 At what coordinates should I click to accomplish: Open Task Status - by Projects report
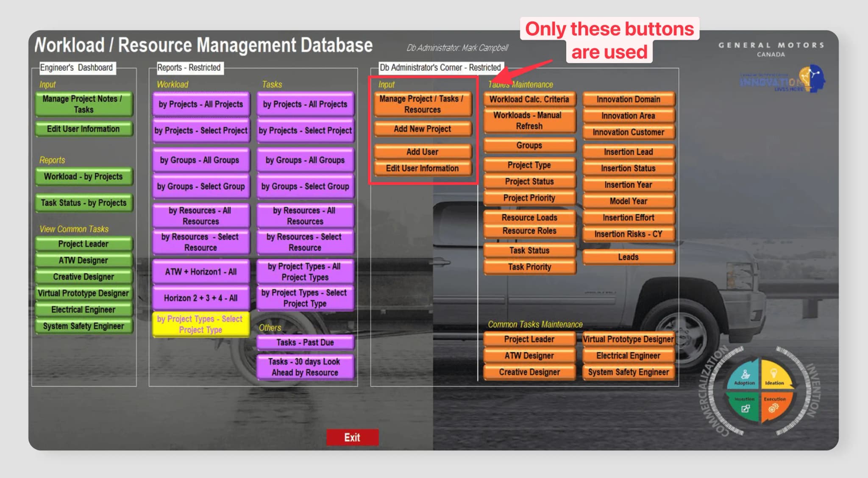83,203
